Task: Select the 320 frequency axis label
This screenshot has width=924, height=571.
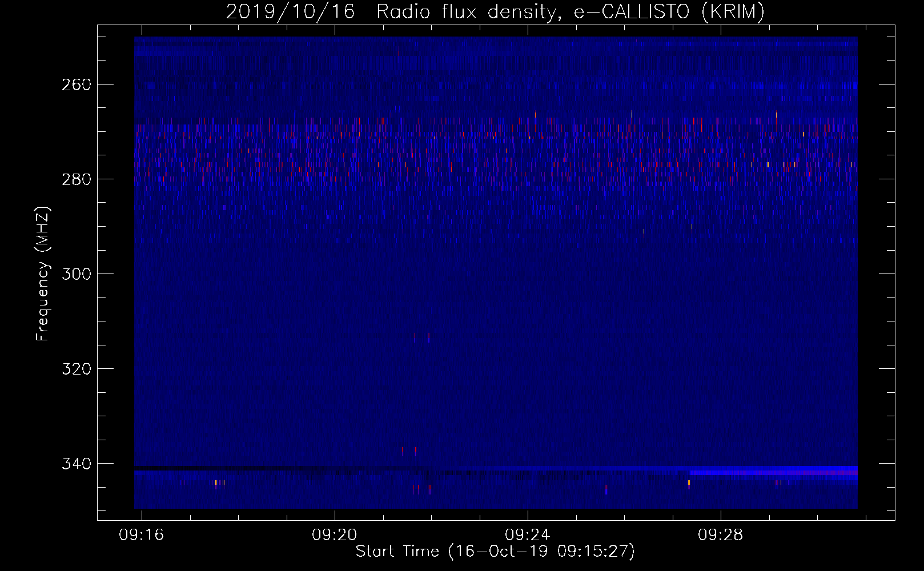Action: (x=76, y=369)
